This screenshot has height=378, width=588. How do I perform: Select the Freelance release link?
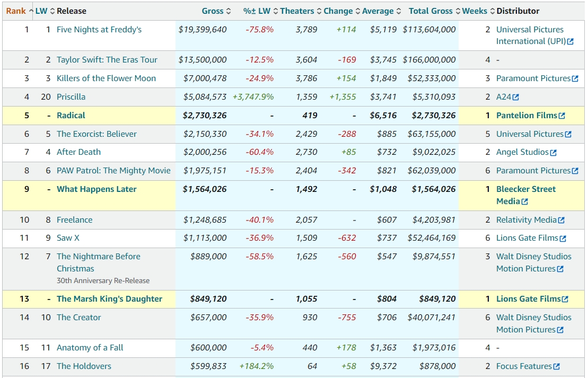click(x=75, y=220)
